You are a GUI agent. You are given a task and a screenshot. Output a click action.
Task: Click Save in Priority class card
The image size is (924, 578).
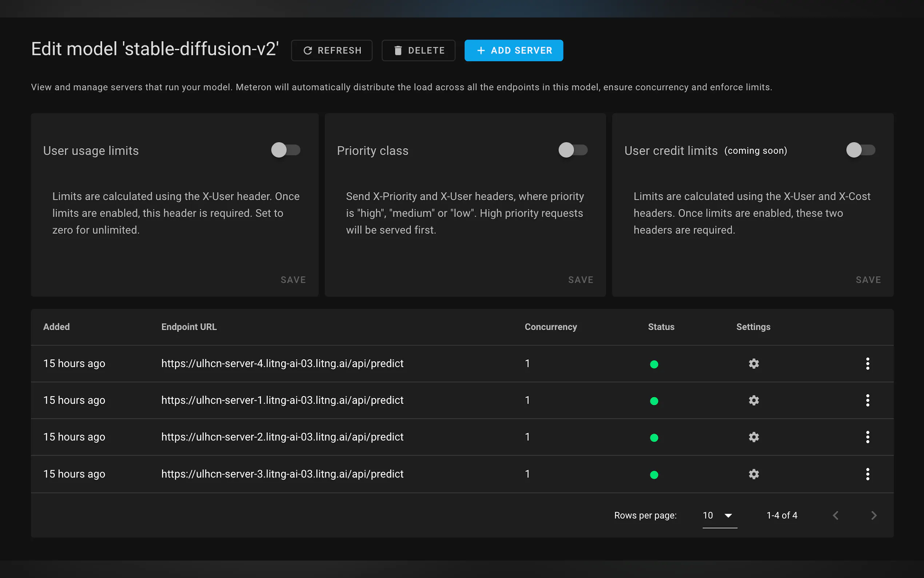(x=580, y=280)
